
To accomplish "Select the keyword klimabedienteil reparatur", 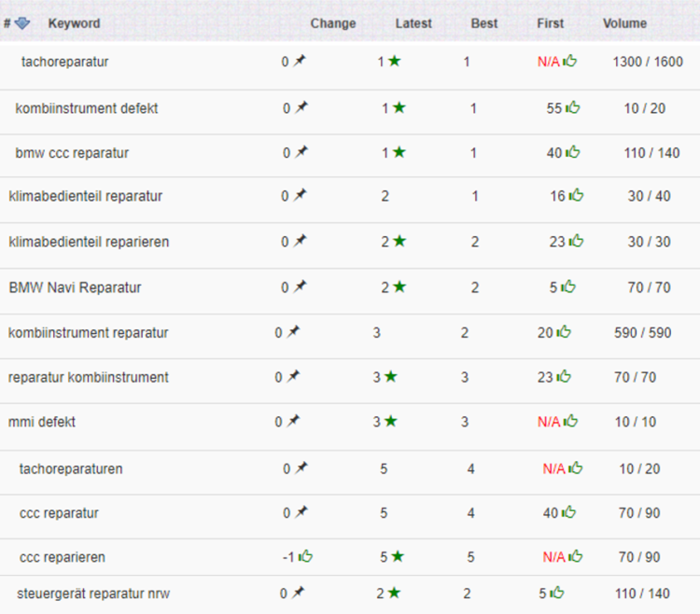I will pos(86,196).
